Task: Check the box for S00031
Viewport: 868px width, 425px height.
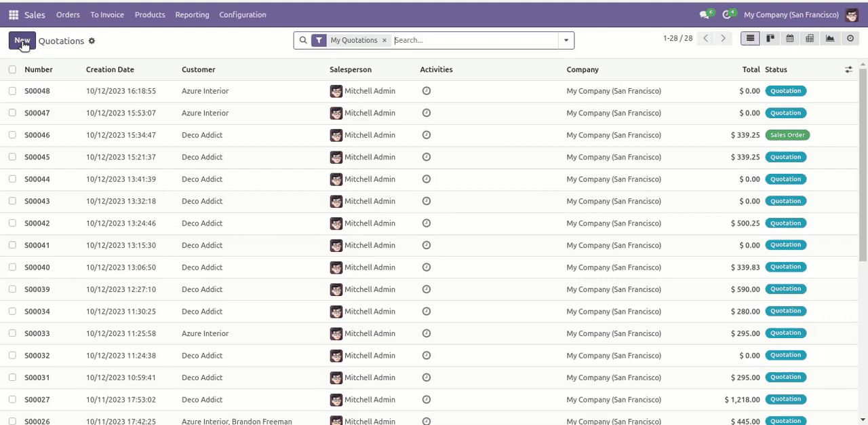Action: (12, 377)
